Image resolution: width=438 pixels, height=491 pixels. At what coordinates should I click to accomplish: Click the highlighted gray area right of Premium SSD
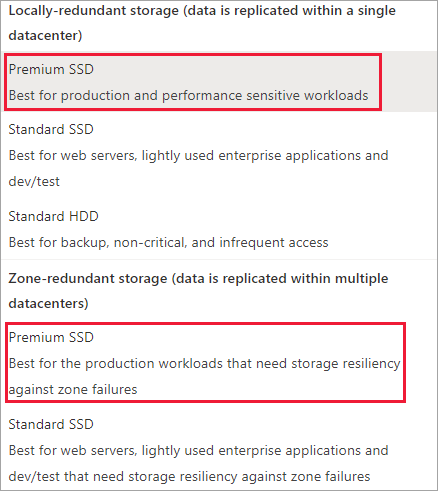click(409, 82)
